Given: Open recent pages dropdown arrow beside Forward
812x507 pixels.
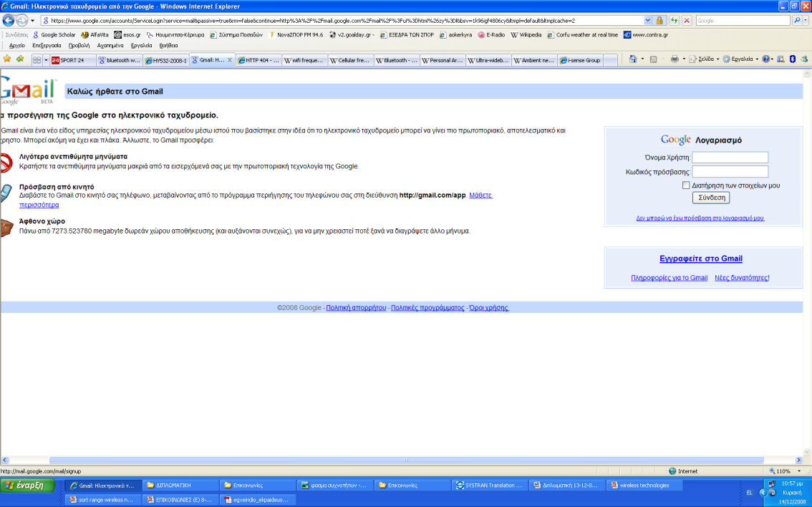Looking at the screenshot, I should [x=32, y=21].
